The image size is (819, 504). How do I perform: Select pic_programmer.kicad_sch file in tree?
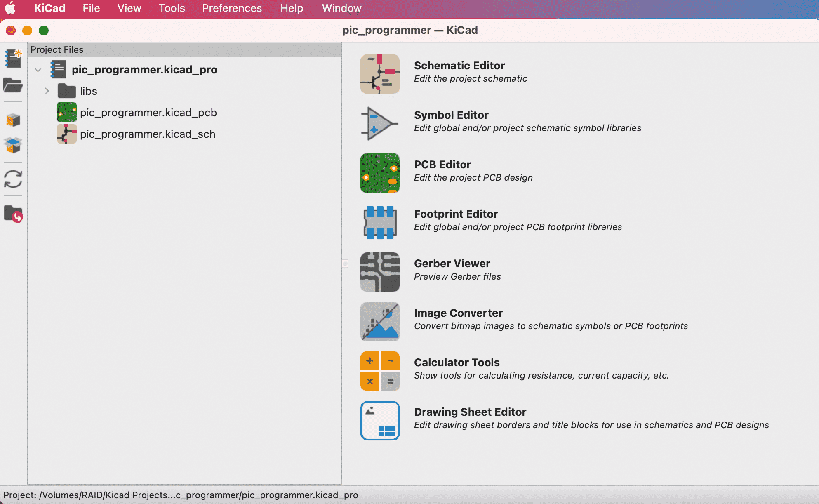[x=147, y=134]
